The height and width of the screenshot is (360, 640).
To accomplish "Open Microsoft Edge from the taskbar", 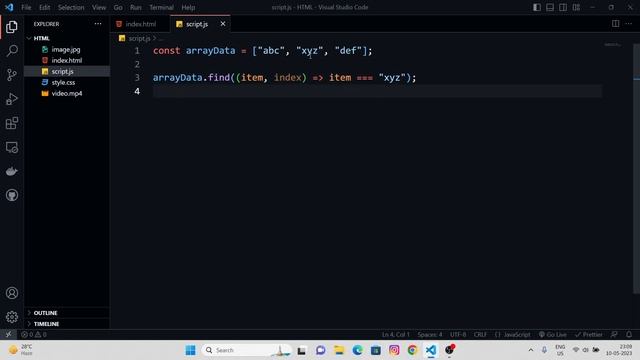I will click(358, 350).
